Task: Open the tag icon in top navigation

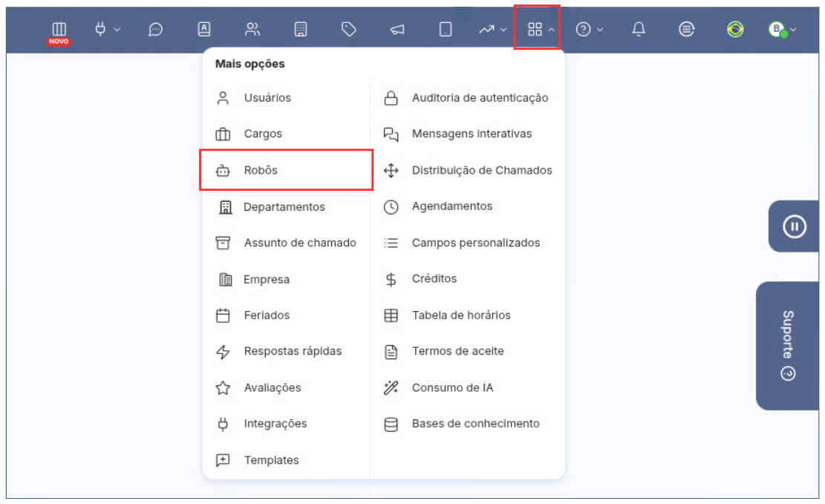Action: (348, 29)
